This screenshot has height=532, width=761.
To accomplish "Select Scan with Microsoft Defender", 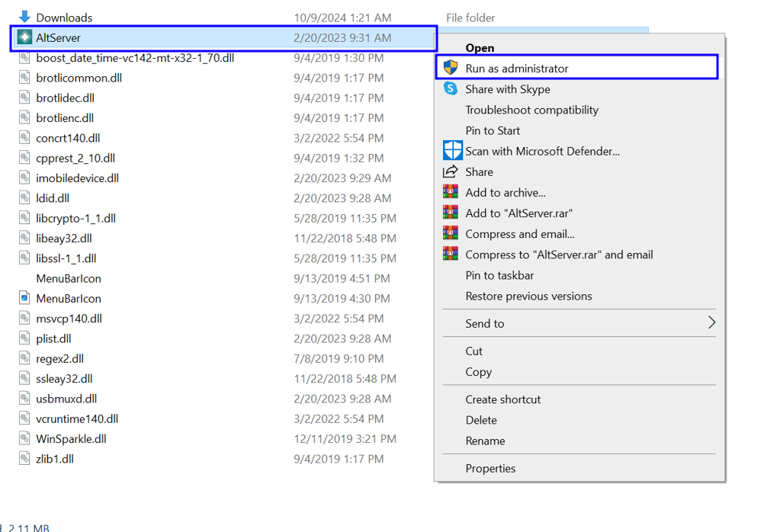I will (542, 152).
